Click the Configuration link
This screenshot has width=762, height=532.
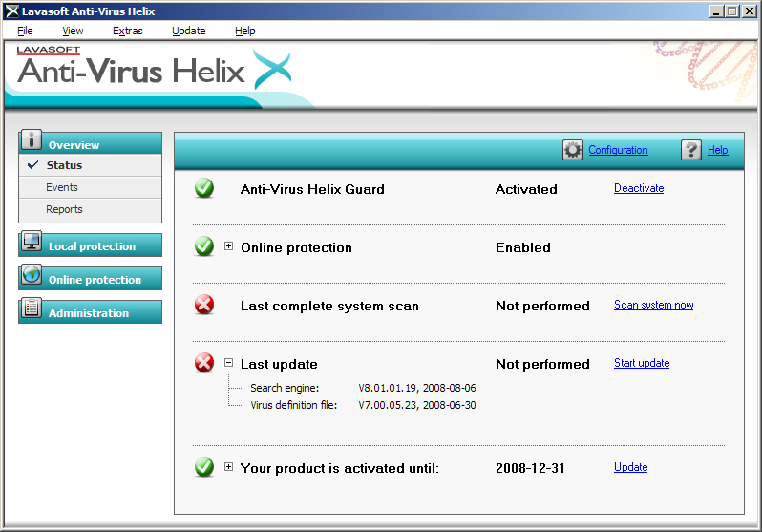tap(618, 150)
